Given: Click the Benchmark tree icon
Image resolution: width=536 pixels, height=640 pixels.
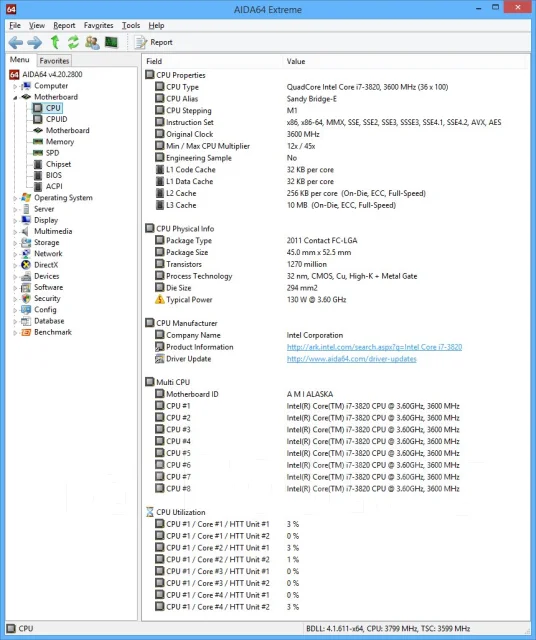Looking at the screenshot, I should click(26, 332).
